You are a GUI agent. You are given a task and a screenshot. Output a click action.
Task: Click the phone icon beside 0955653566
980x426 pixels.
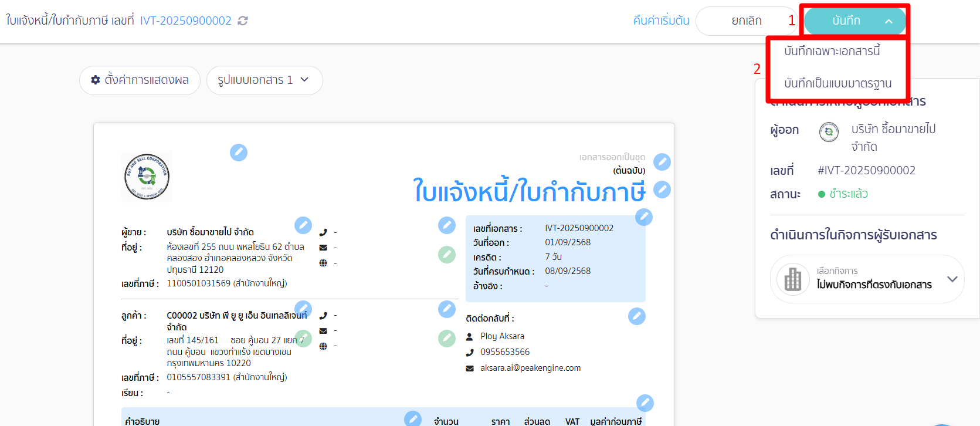coord(470,353)
